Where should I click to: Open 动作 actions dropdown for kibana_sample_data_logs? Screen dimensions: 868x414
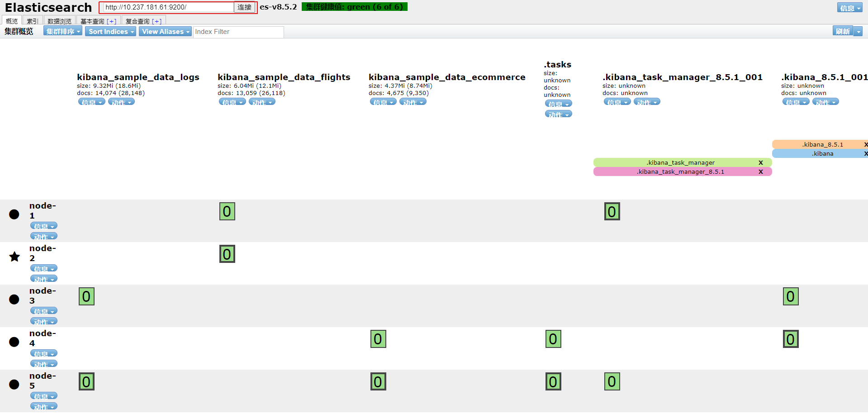[x=121, y=102]
